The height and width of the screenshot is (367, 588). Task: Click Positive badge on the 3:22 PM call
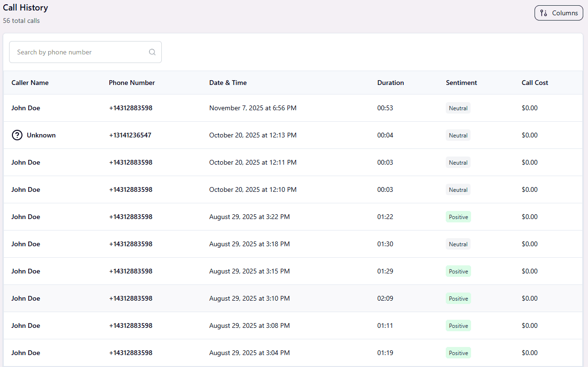pos(458,217)
